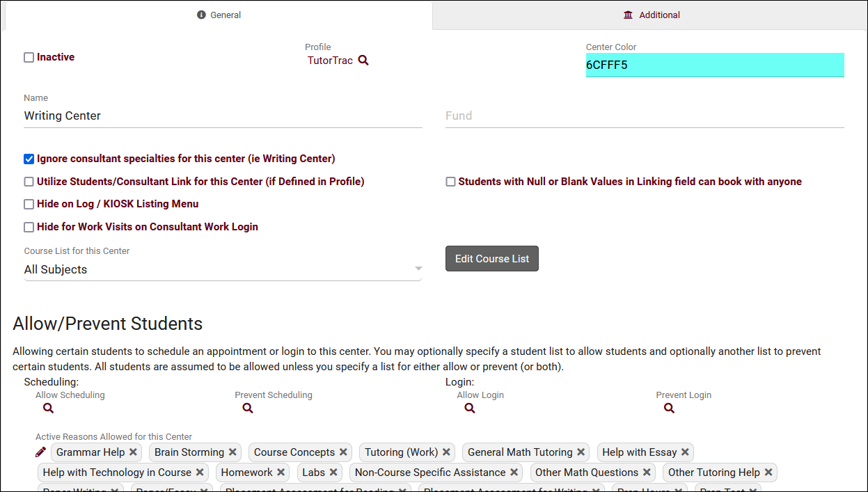This screenshot has width=868, height=492.
Task: Remove the Help with Essay reason tag
Action: coord(685,452)
